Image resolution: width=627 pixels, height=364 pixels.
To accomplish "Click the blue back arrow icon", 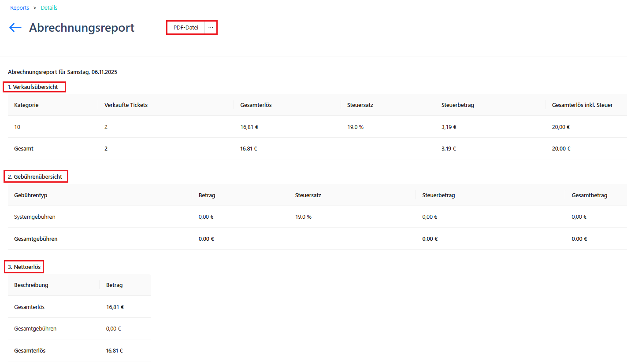I will [15, 28].
